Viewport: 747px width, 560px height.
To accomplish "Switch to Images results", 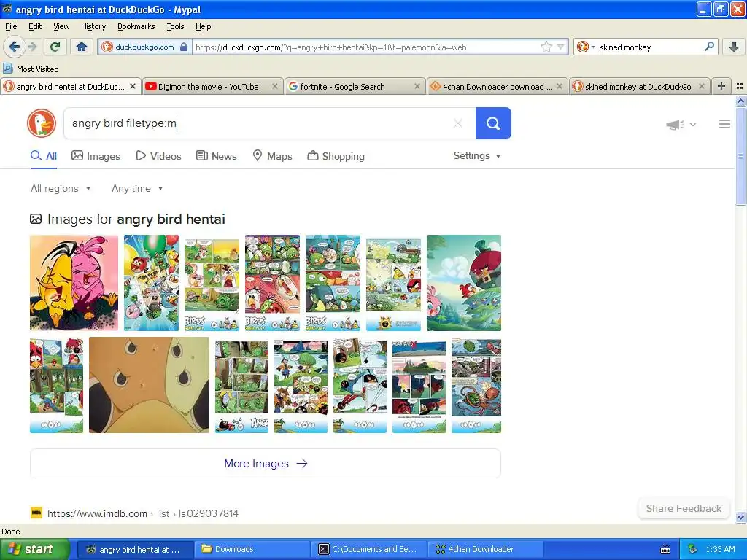I will (x=96, y=156).
